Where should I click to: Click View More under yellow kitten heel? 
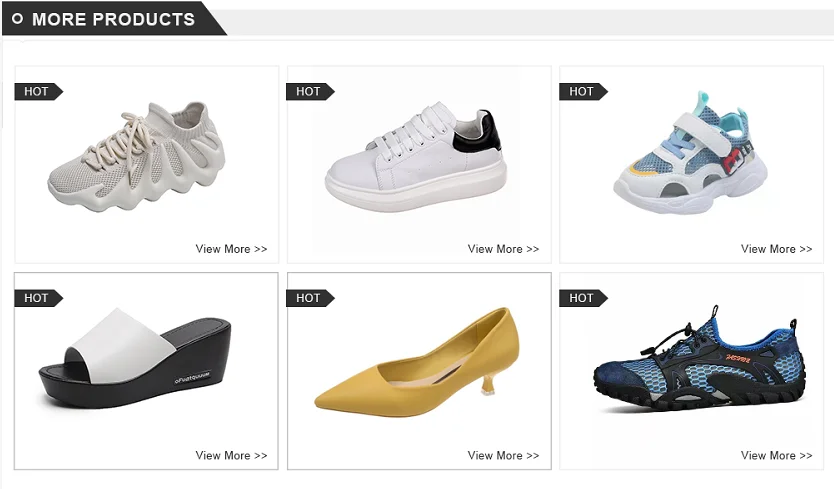click(x=503, y=456)
